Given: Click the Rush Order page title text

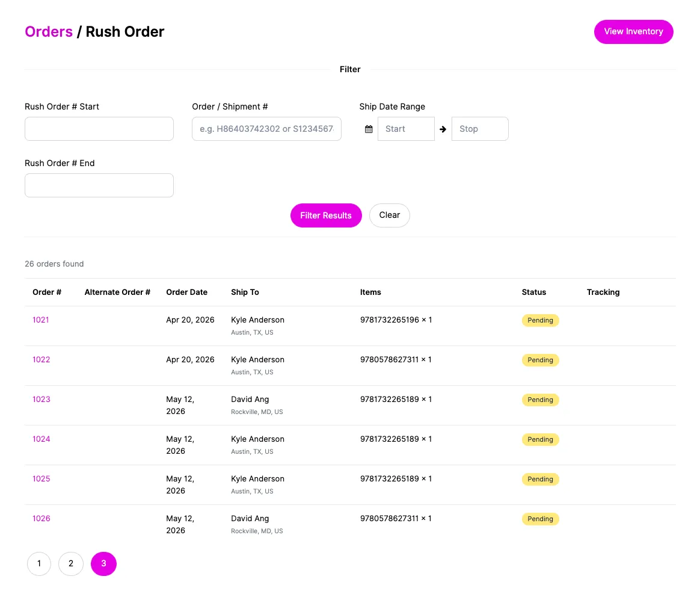Looking at the screenshot, I should pos(125,32).
